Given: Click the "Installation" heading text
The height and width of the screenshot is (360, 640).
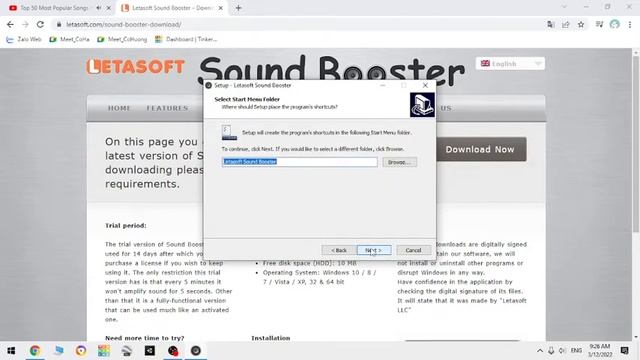Looking at the screenshot, I should click(x=271, y=338).
